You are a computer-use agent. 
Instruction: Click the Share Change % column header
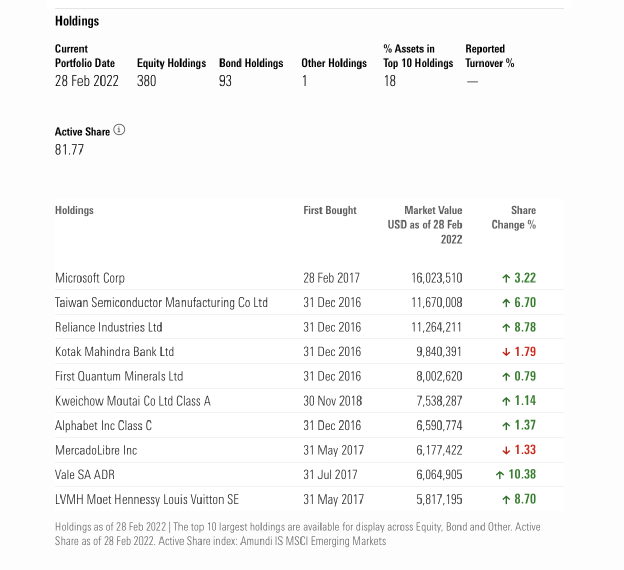514,218
